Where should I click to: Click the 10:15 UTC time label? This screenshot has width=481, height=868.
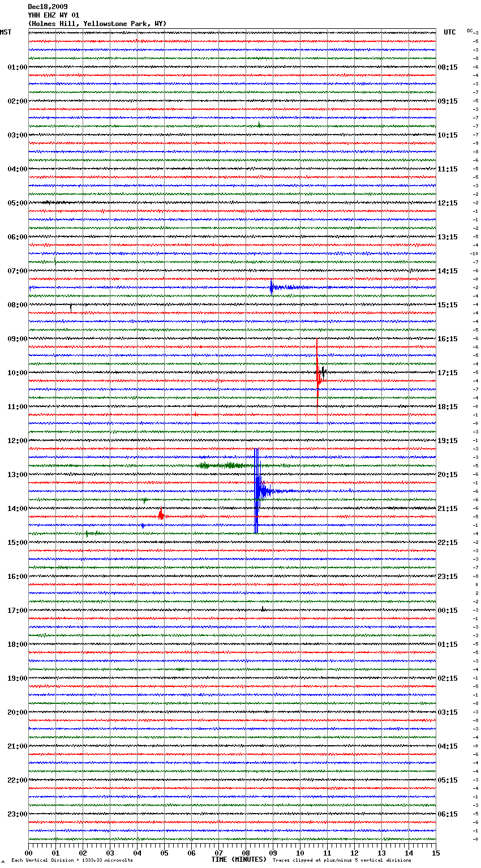[448, 135]
